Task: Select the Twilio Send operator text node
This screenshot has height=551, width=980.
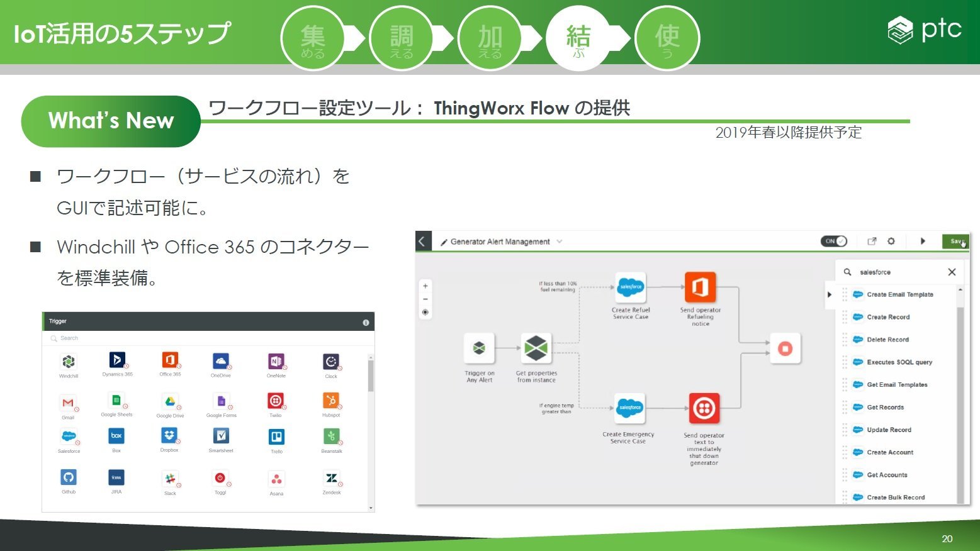Action: [x=704, y=409]
